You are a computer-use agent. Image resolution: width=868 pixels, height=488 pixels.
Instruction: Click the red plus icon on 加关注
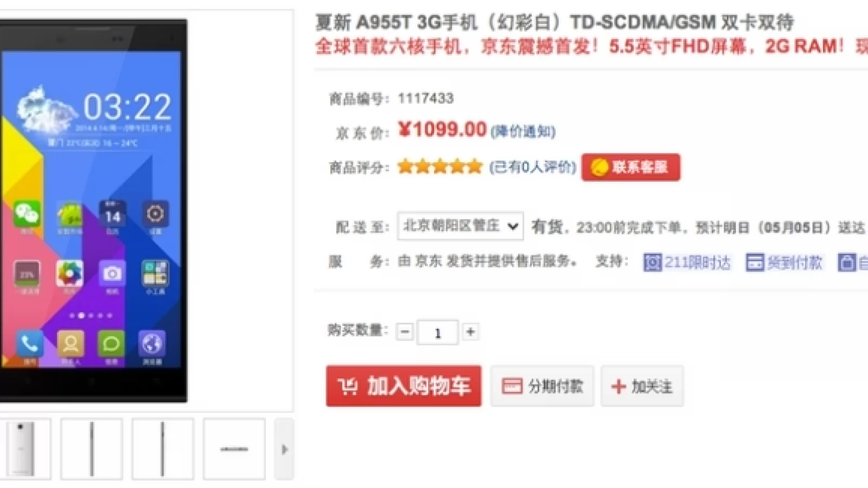tap(618, 386)
